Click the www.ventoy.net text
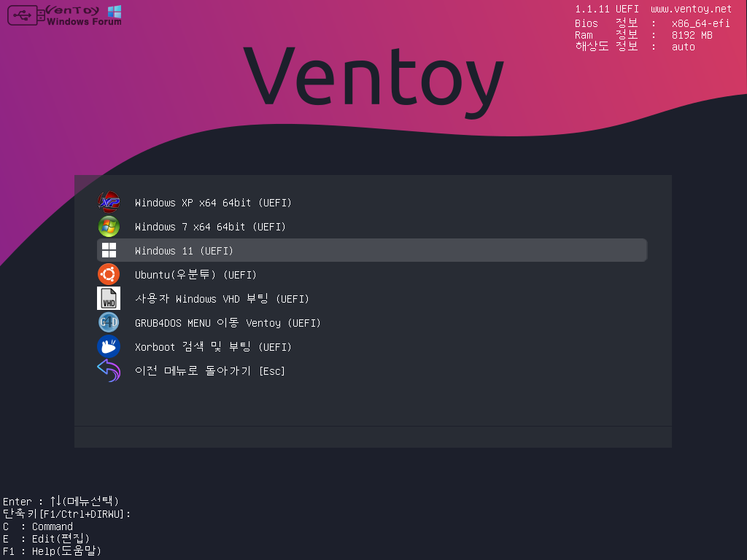The height and width of the screenshot is (560, 747). click(x=692, y=9)
